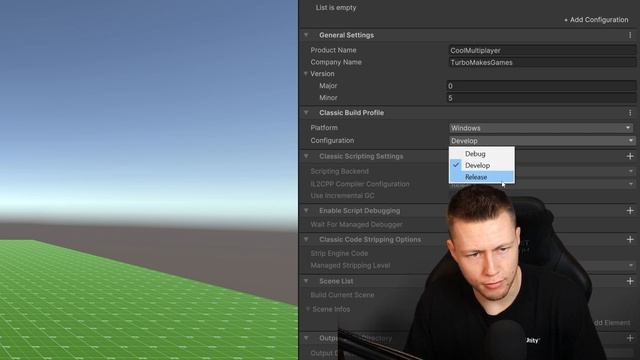640x360 pixels.
Task: Collapse the Output Build Directory section
Action: coord(306,338)
